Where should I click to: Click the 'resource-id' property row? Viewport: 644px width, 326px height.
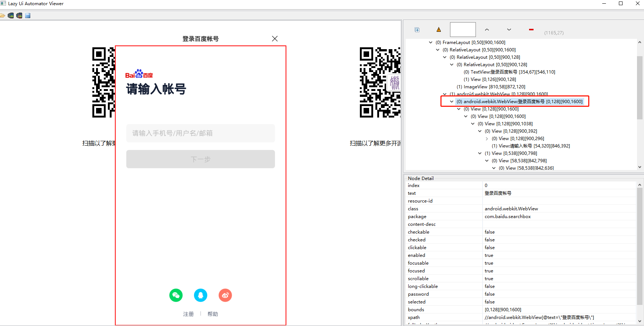521,201
